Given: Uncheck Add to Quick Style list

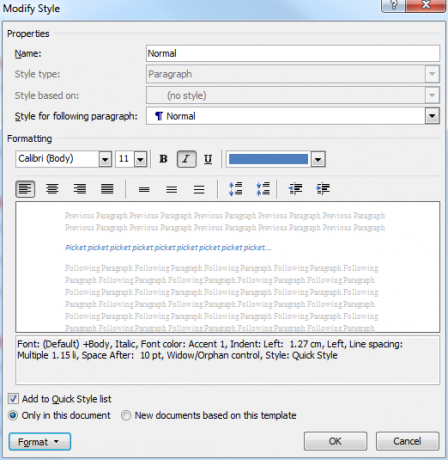Looking at the screenshot, I should 13,399.
